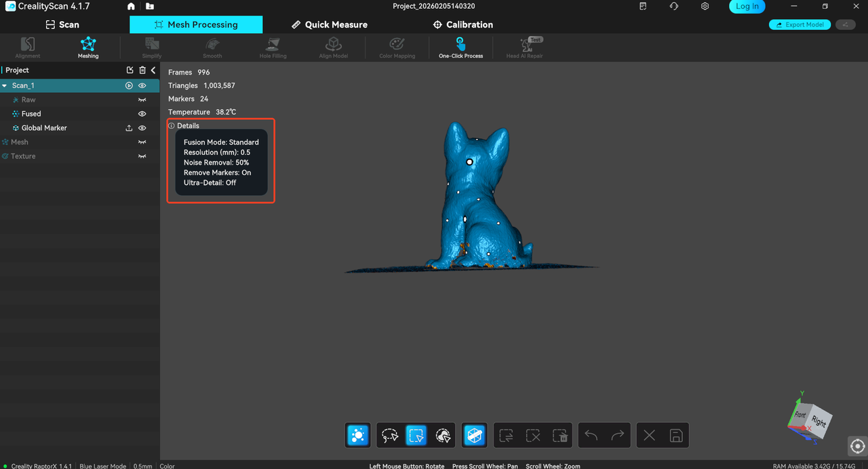
Task: Hide the Fused point cloud layer
Action: tap(142, 114)
